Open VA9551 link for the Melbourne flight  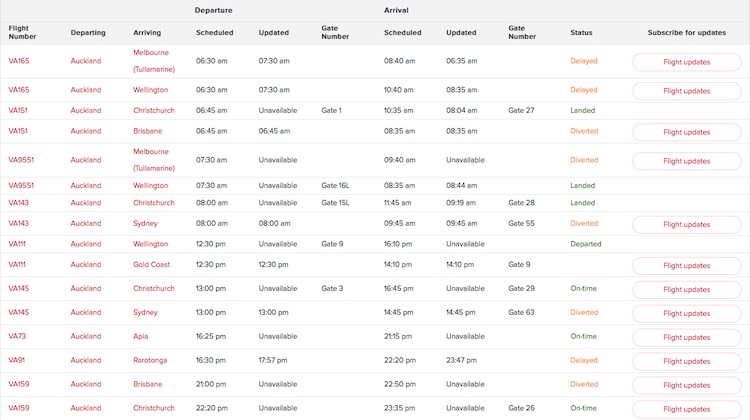point(21,160)
